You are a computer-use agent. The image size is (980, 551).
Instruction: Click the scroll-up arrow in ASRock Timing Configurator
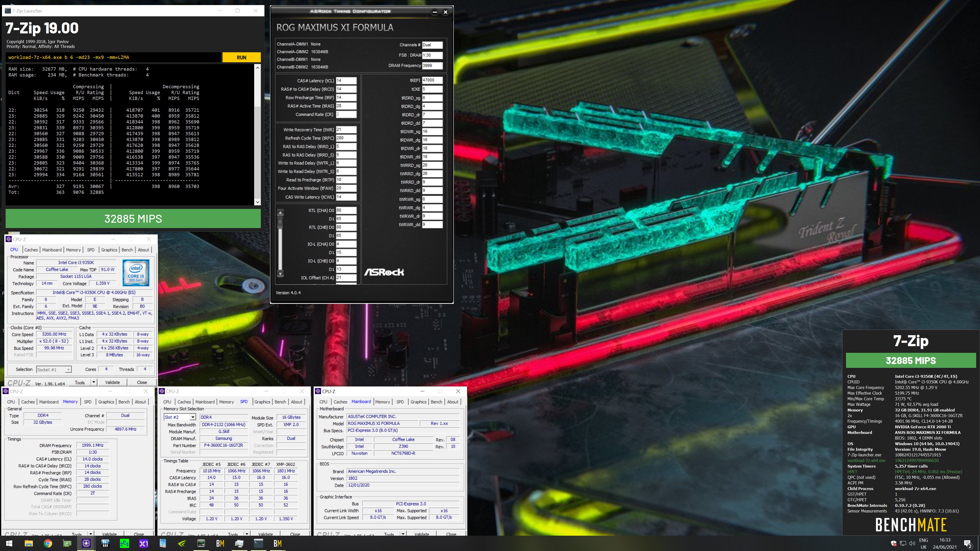tap(280, 212)
